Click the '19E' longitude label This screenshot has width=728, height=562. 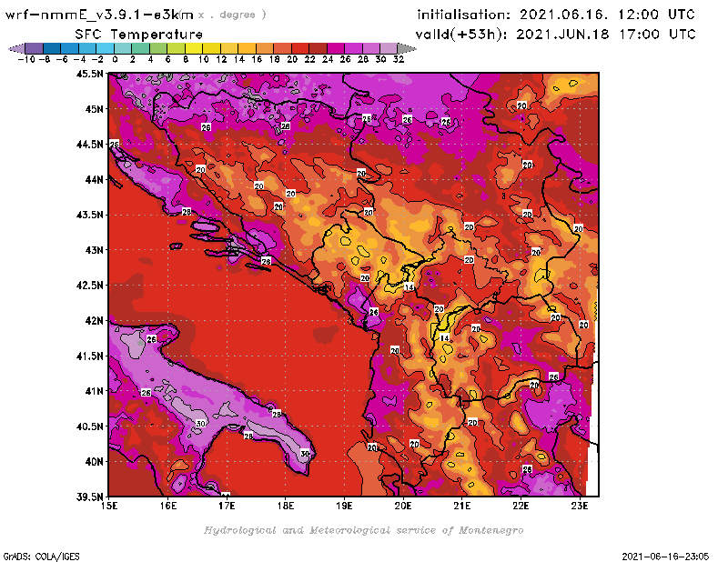point(345,506)
